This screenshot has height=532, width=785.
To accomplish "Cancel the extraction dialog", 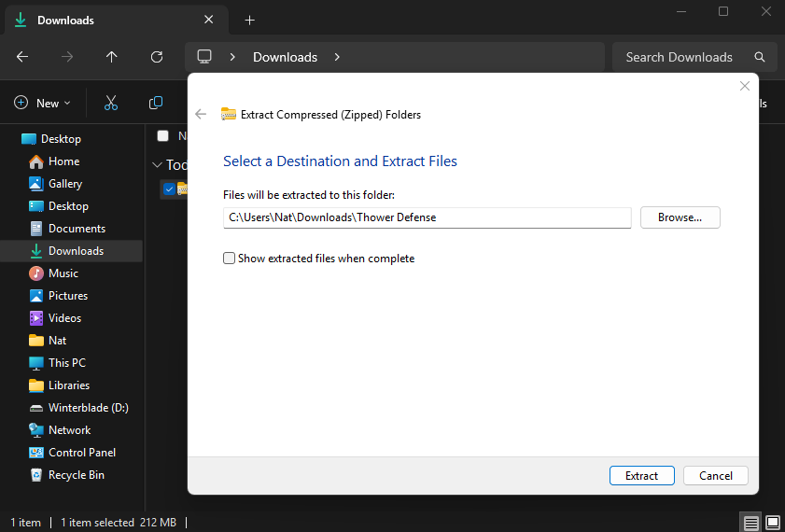I will [x=715, y=475].
